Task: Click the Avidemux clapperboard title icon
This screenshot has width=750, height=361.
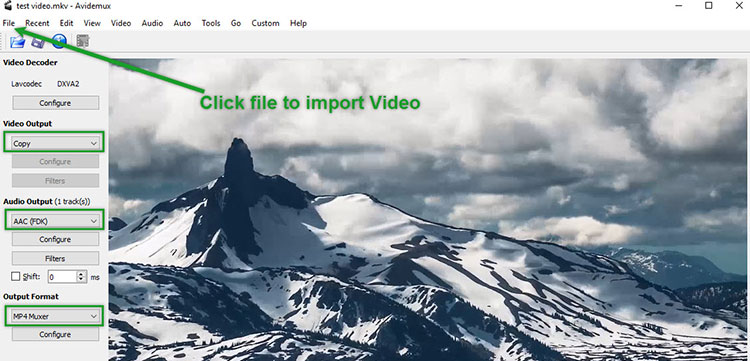Action: 8,6
